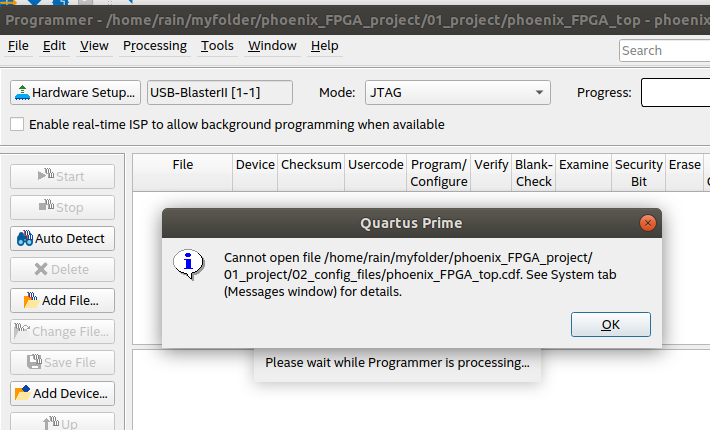Open the Processing menu
The height and width of the screenshot is (430, 710).
(155, 46)
